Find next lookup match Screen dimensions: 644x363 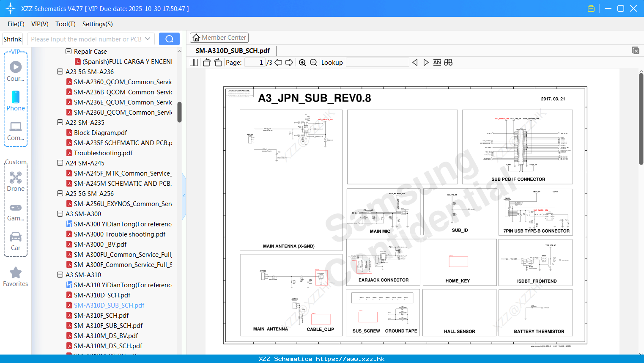pyautogui.click(x=426, y=63)
